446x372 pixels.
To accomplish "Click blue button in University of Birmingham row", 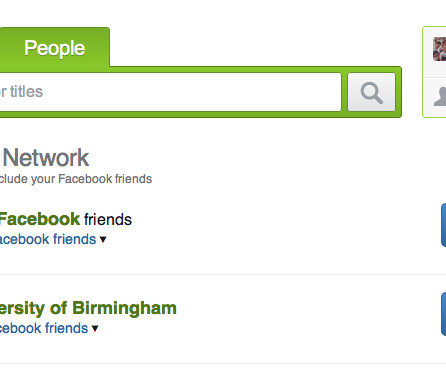I will (443, 314).
